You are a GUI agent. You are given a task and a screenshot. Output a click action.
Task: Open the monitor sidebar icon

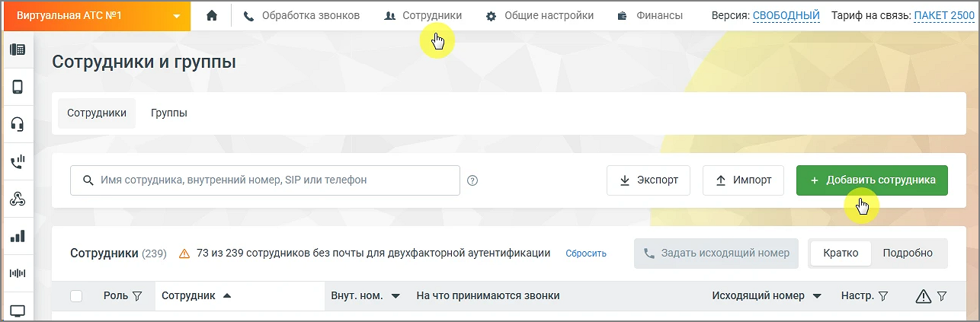coord(17,311)
